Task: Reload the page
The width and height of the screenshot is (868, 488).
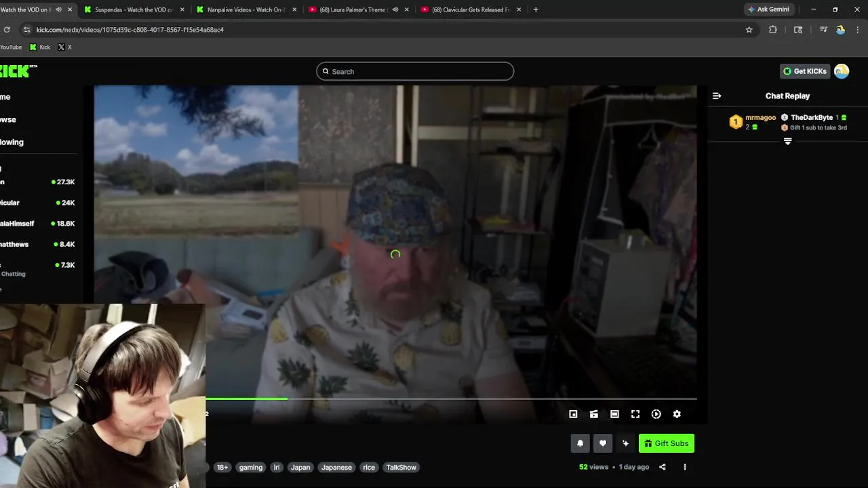Action: point(7,30)
